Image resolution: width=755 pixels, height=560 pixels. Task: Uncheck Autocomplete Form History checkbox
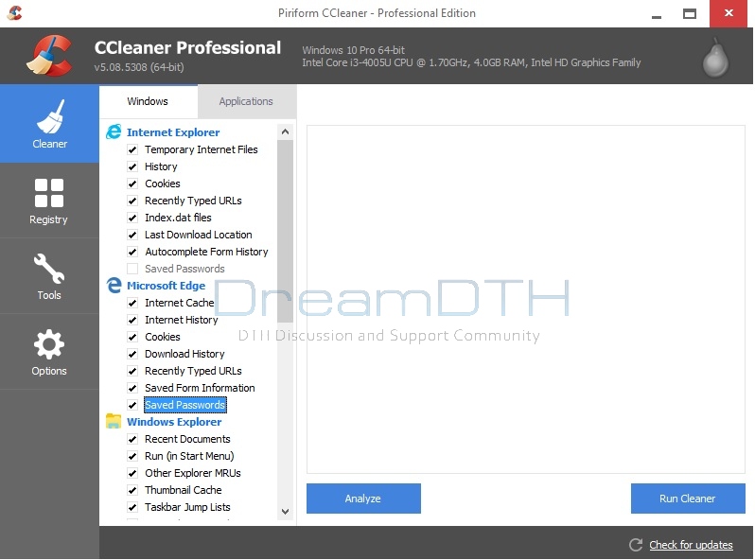132,252
